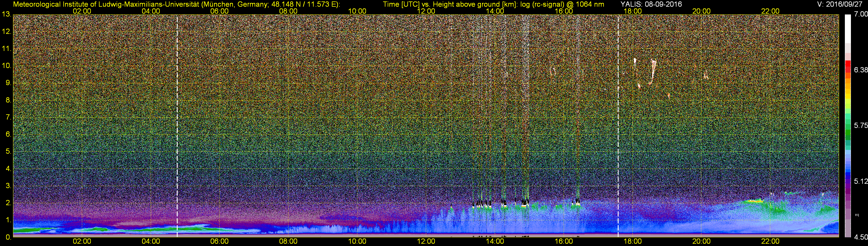The width and height of the screenshot is (868, 246).
Task: Select 12:00 on the bottom time axis
Action: [x=426, y=241]
